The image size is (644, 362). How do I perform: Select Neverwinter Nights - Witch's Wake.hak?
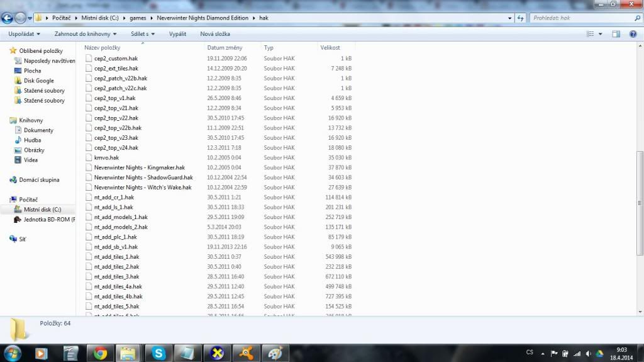(143, 187)
